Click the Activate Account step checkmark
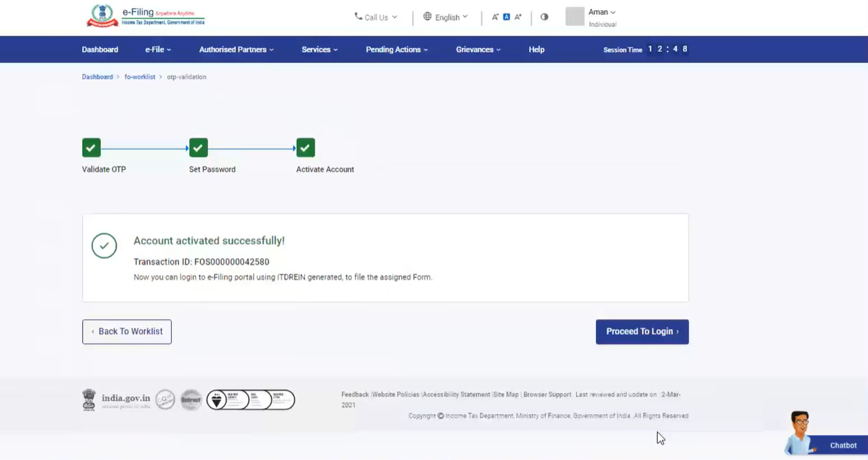This screenshot has height=460, width=868. (x=305, y=148)
